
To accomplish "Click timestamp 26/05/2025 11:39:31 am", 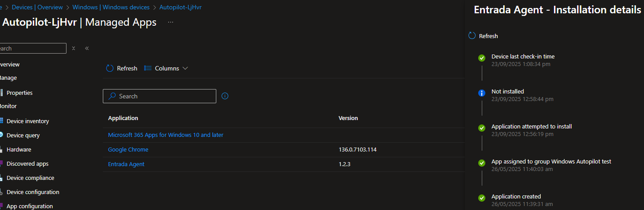I will point(522,204).
